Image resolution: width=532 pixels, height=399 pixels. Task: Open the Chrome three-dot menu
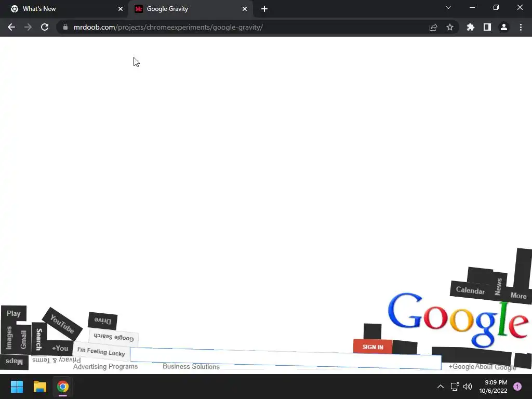click(x=521, y=27)
